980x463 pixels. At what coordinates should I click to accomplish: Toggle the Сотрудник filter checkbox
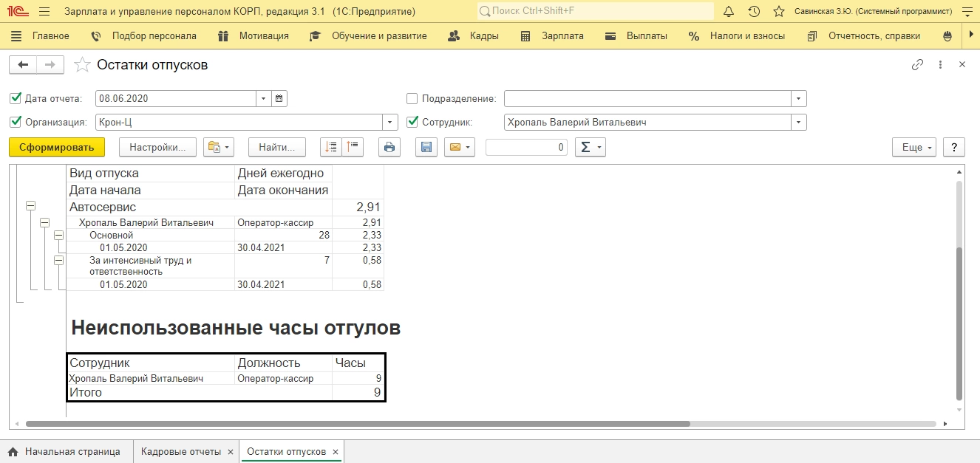tap(412, 122)
